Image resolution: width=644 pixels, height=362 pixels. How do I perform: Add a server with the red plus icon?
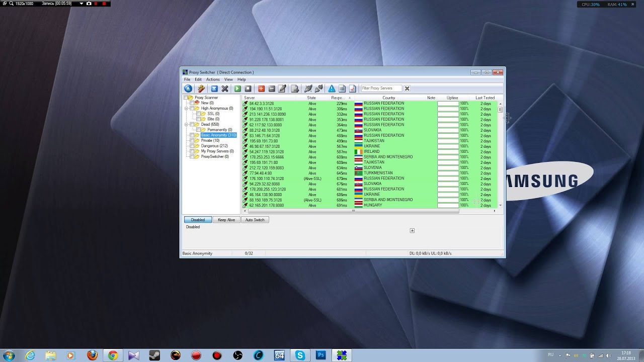pos(261,88)
